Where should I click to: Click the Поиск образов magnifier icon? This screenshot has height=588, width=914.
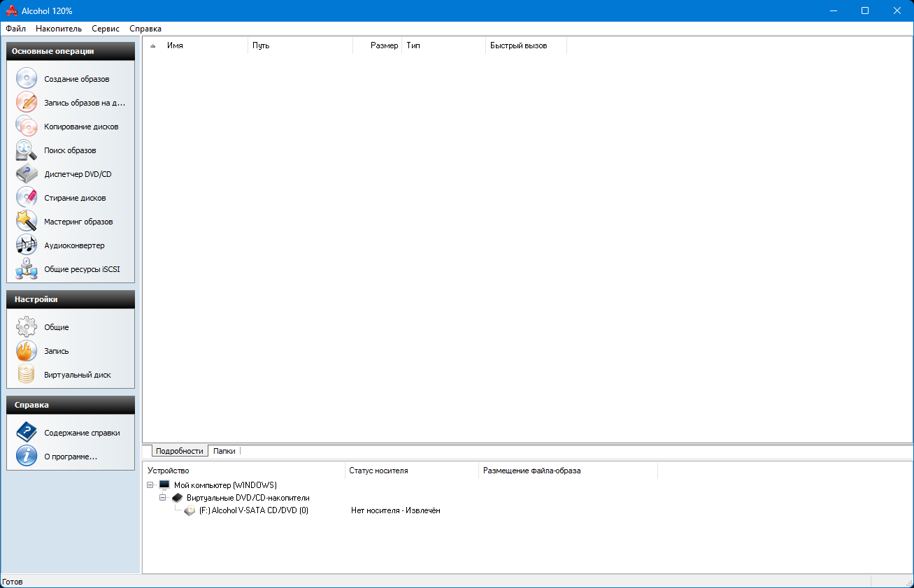[27, 150]
